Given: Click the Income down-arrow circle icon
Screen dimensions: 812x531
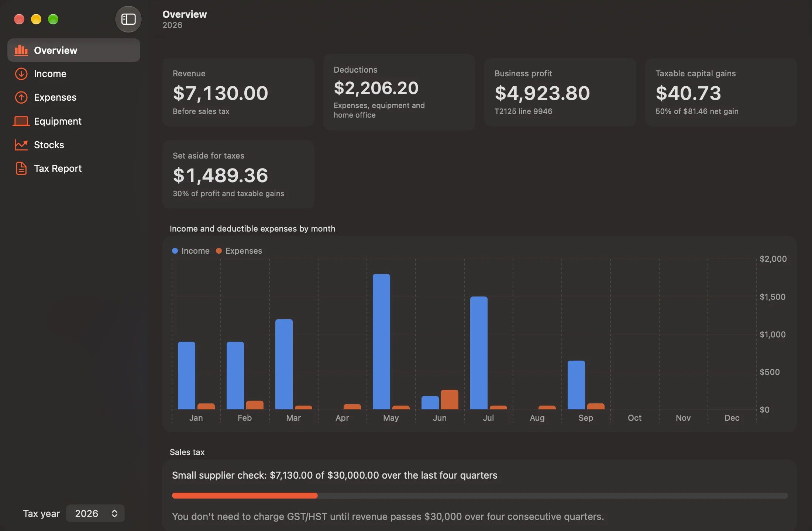Looking at the screenshot, I should tap(21, 74).
